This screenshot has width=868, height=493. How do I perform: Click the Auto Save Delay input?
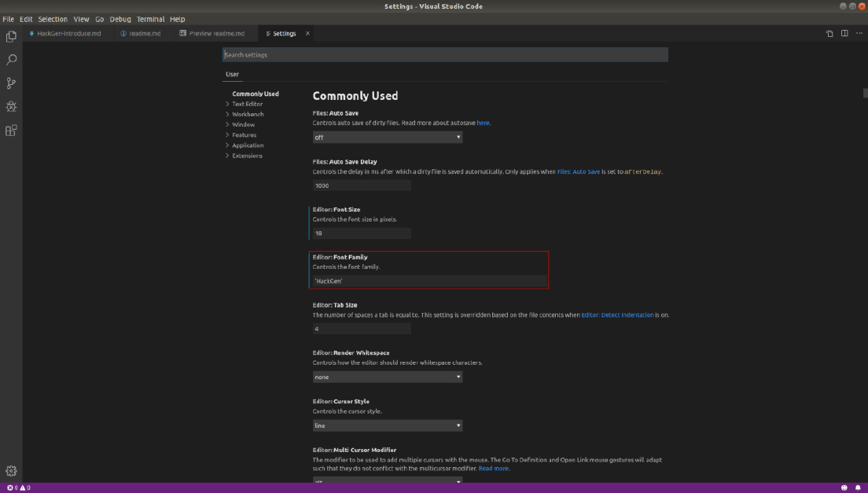pos(362,186)
